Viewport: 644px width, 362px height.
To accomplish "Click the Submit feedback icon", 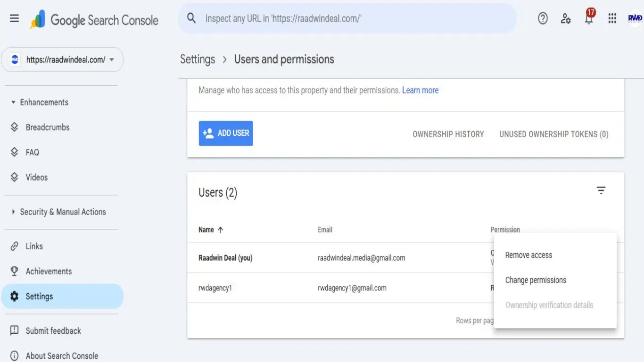I will click(x=15, y=330).
